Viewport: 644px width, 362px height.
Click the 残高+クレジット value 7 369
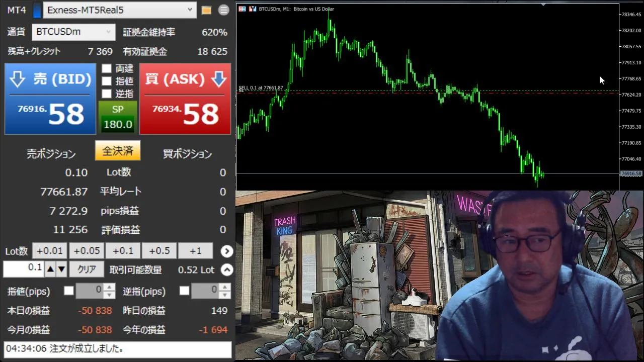tap(100, 51)
